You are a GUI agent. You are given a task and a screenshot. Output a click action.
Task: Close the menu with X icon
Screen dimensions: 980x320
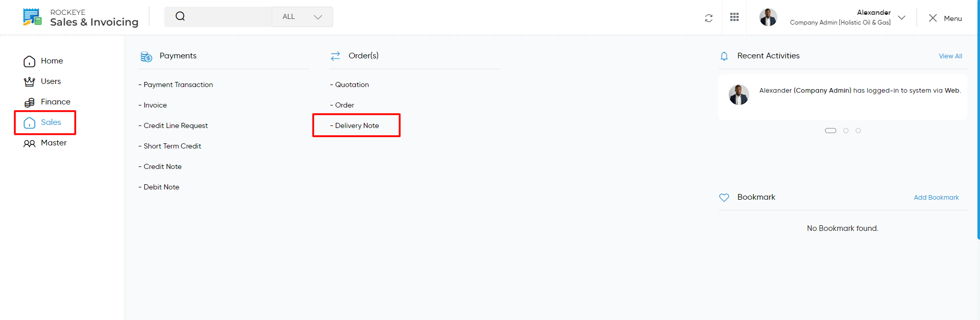pos(933,18)
